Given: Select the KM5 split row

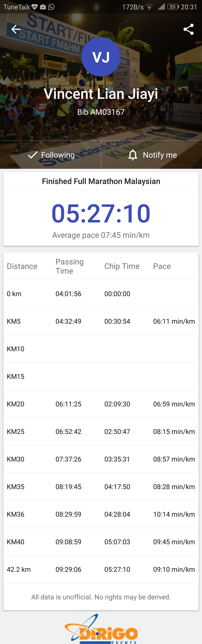Looking at the screenshot, I should pos(101,321).
